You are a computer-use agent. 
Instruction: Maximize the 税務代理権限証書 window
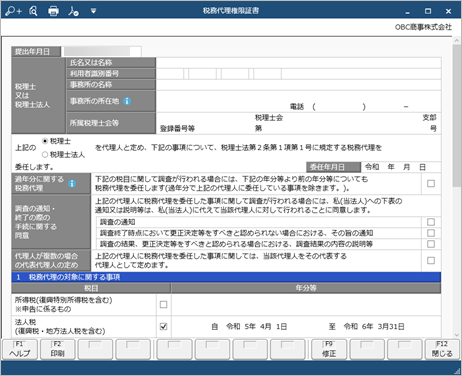[x=428, y=11]
